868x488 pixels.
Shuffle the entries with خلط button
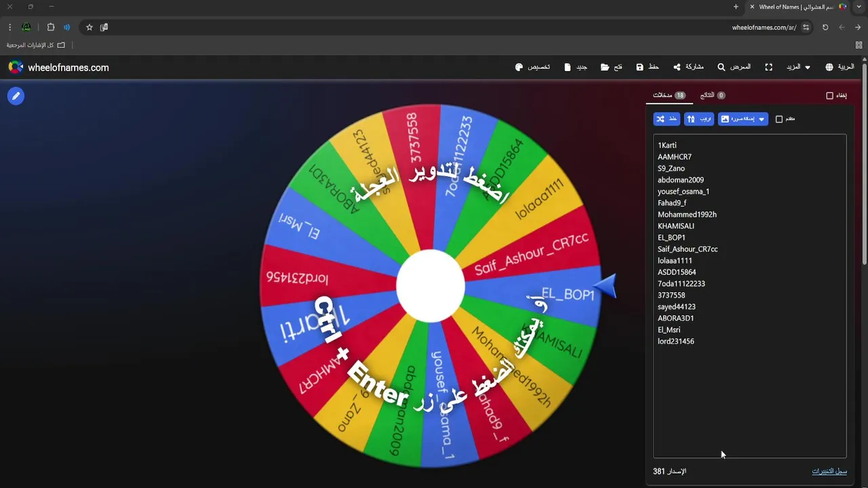point(667,119)
